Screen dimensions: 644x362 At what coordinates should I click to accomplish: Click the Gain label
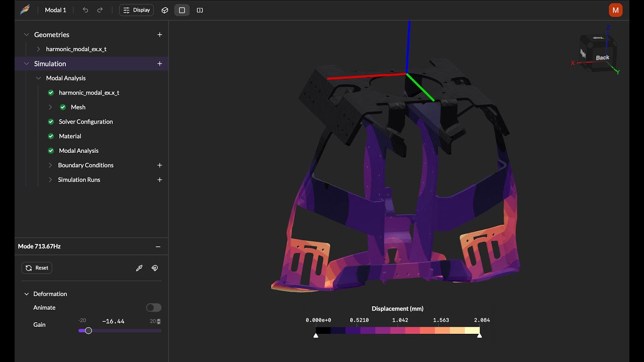click(39, 325)
